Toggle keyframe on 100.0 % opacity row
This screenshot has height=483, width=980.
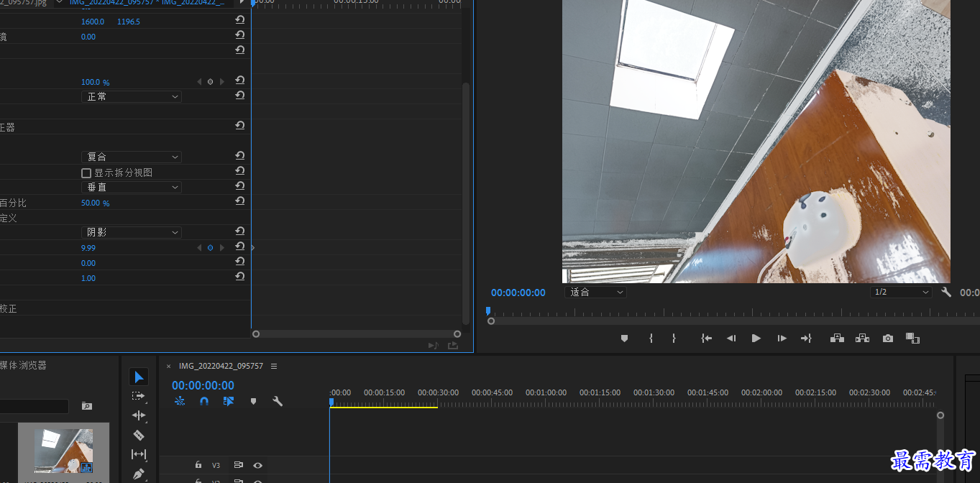tap(210, 82)
